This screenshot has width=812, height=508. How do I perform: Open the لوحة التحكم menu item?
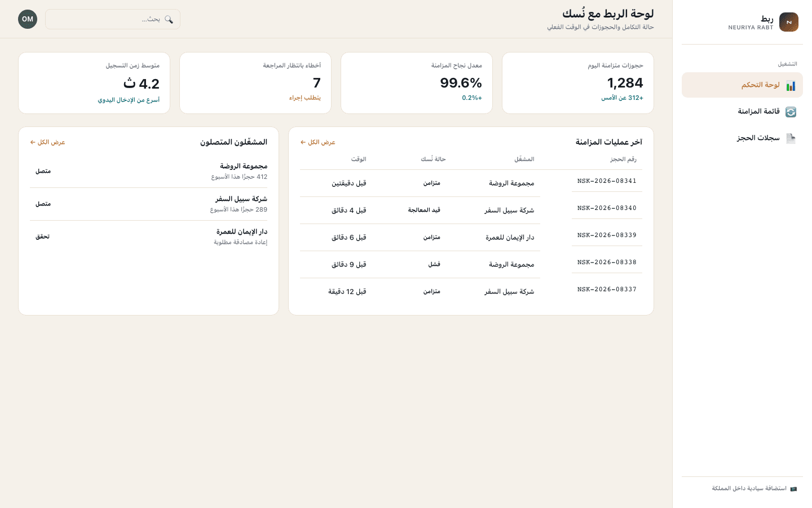point(742,85)
